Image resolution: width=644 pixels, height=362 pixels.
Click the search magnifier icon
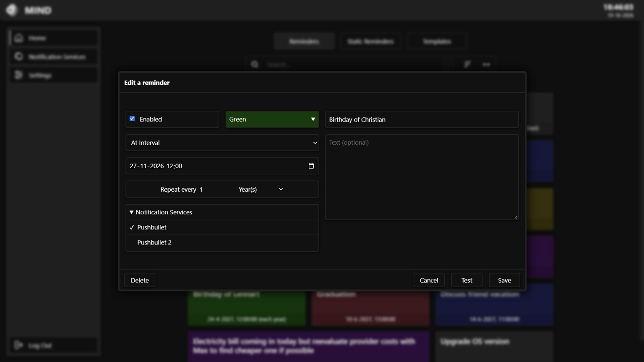click(x=255, y=65)
